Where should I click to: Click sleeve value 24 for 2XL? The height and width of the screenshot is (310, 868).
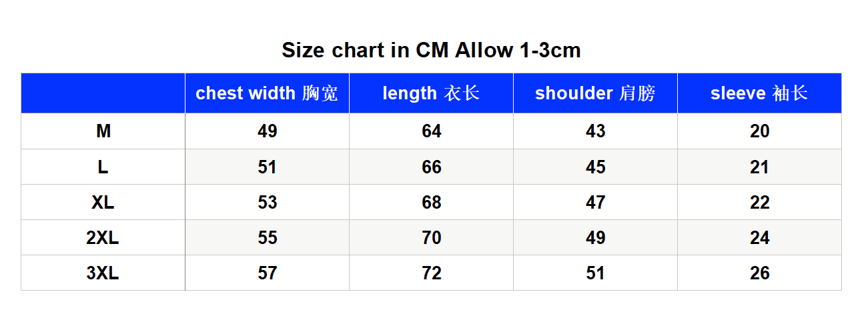click(x=759, y=237)
